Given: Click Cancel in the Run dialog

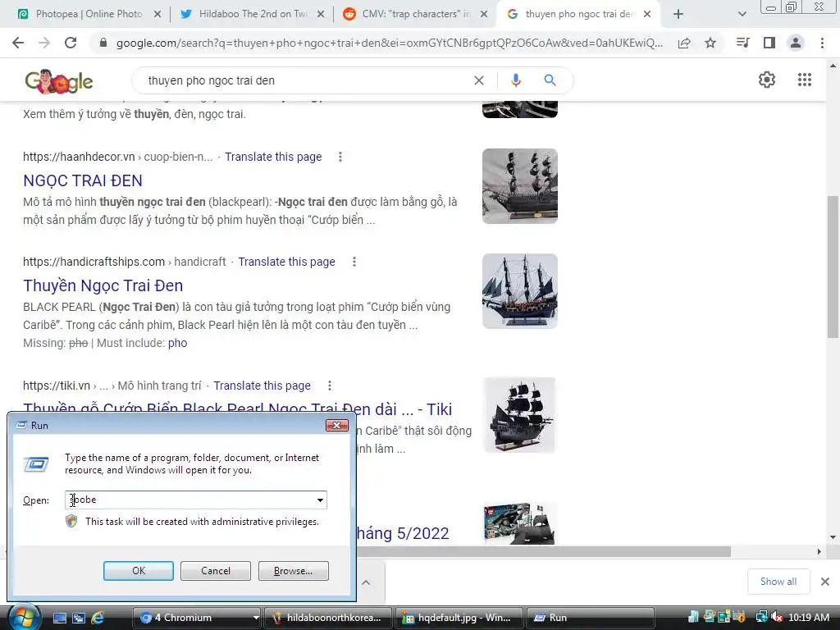Looking at the screenshot, I should pos(216,571).
